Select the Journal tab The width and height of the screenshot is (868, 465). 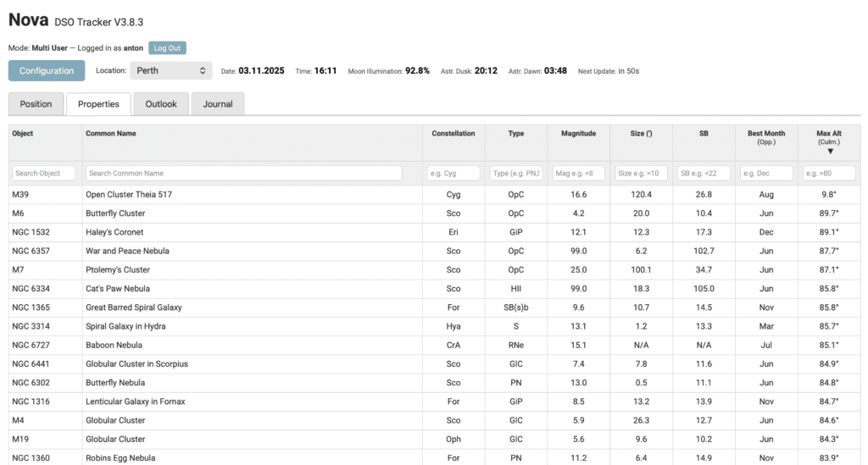click(218, 104)
